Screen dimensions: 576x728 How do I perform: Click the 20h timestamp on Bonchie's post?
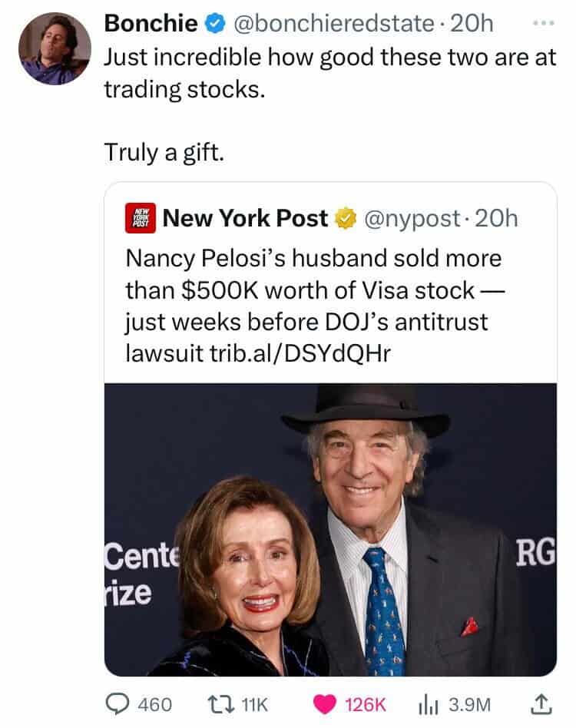point(473,25)
